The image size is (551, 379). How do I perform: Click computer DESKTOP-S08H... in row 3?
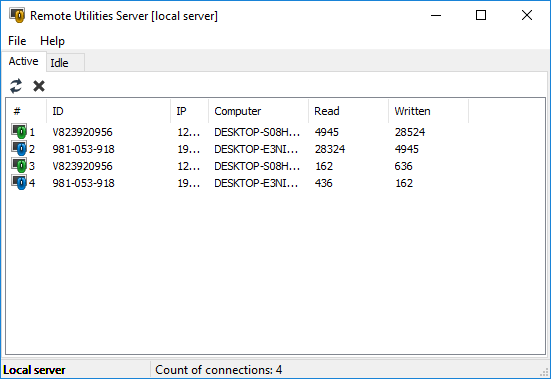pyautogui.click(x=257, y=166)
